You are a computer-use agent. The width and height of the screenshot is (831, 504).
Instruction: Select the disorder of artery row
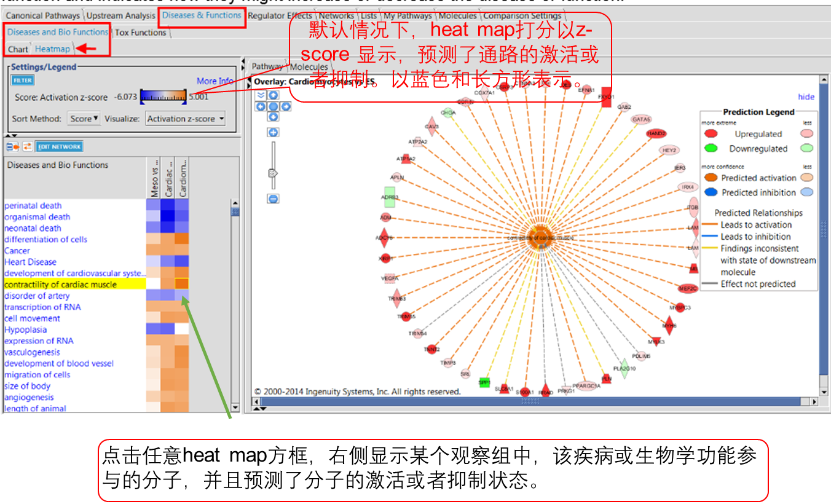pyautogui.click(x=37, y=296)
